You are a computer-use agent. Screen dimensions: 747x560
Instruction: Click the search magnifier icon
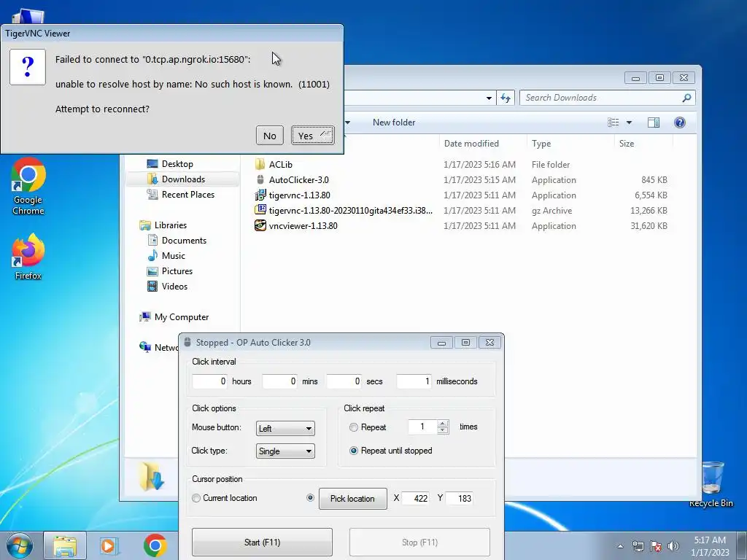[x=686, y=98]
